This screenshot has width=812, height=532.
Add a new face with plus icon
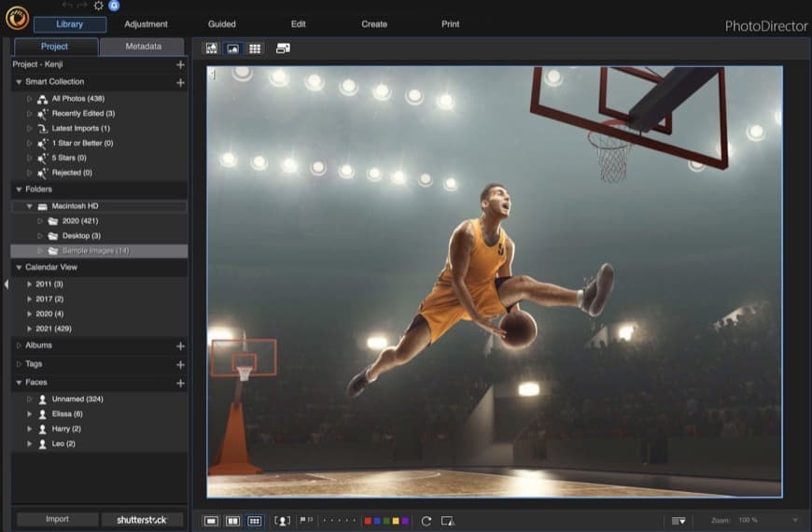click(x=180, y=384)
